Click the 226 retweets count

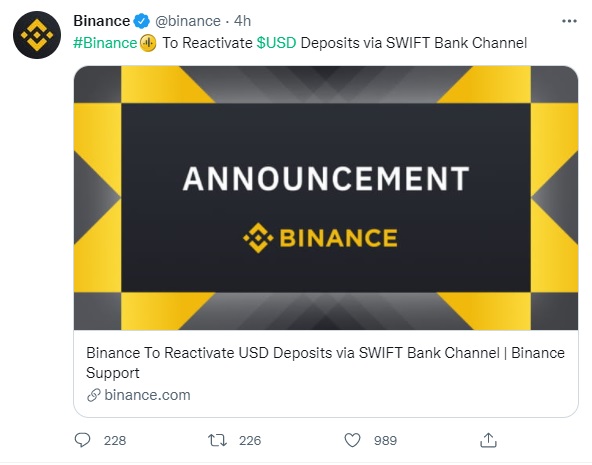pyautogui.click(x=250, y=440)
